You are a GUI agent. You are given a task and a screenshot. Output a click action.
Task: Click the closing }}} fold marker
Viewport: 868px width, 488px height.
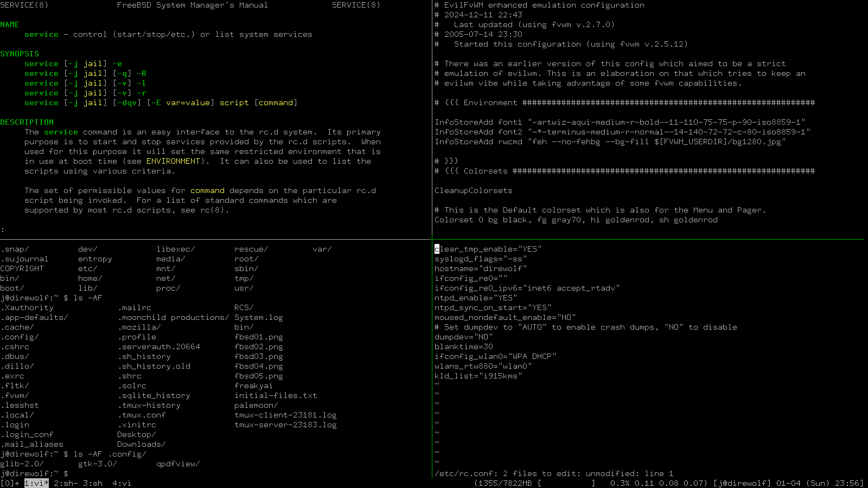pyautogui.click(x=451, y=161)
